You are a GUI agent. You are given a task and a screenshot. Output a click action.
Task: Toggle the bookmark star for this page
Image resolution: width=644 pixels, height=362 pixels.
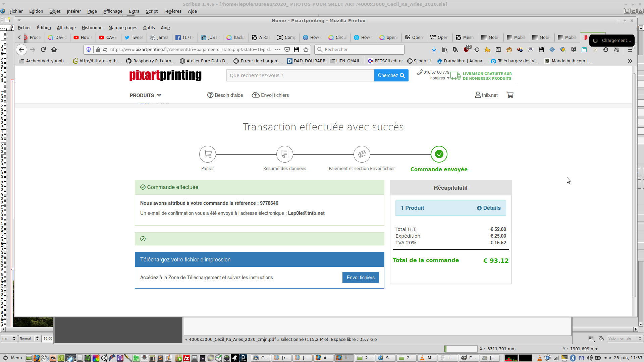pyautogui.click(x=306, y=50)
